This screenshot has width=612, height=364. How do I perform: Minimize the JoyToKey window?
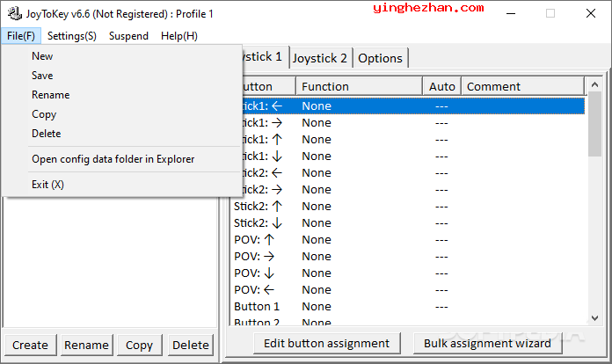511,14
